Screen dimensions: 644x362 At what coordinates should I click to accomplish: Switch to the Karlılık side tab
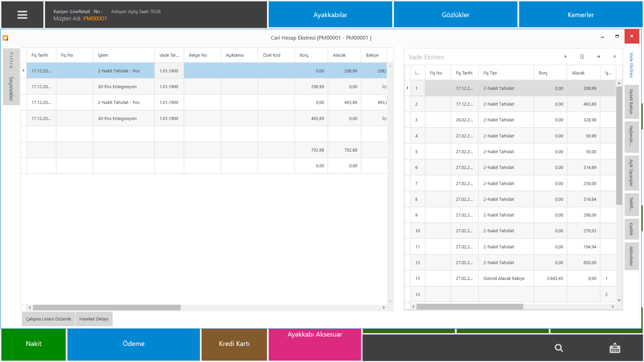click(x=631, y=229)
